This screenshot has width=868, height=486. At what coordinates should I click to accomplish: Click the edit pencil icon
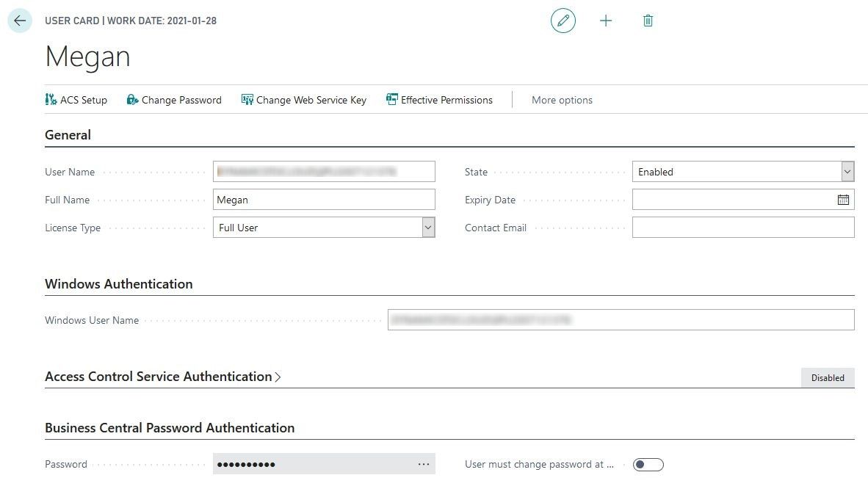tap(563, 21)
